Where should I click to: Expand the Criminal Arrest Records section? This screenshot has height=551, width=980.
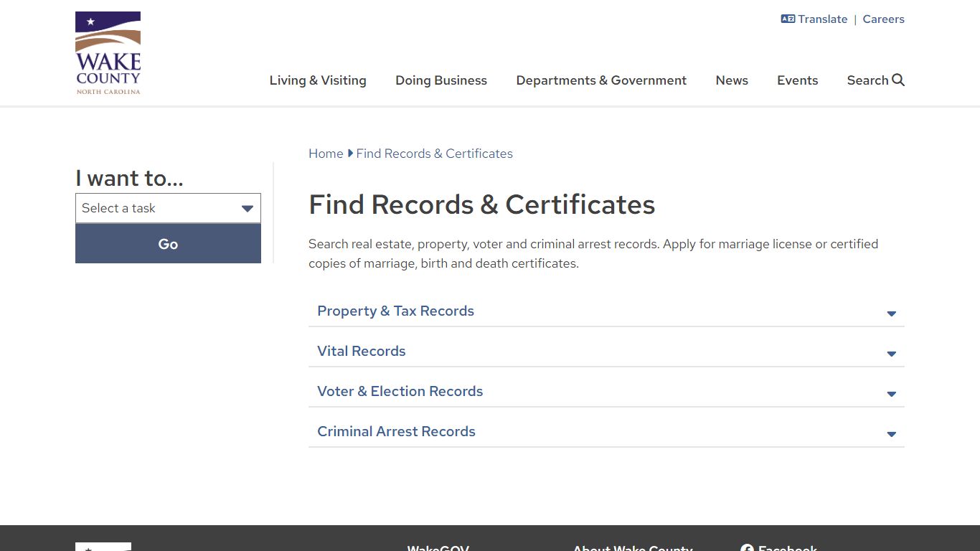coord(606,432)
